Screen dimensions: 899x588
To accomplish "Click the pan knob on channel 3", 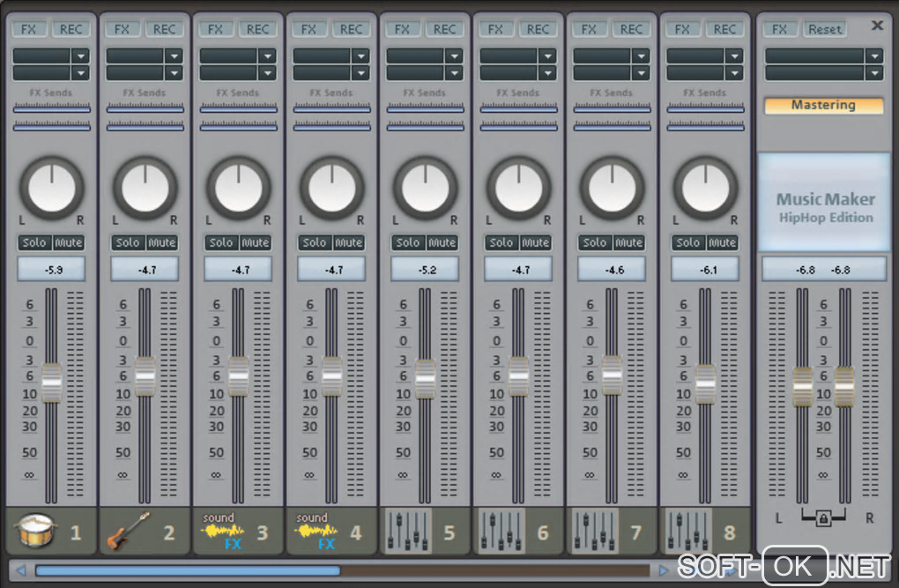I will pos(239,188).
